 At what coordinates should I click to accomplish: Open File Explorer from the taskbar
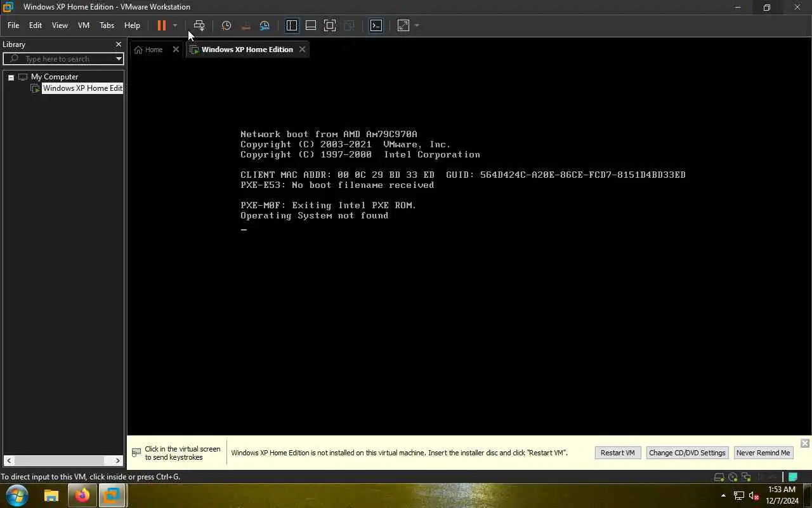pos(51,495)
